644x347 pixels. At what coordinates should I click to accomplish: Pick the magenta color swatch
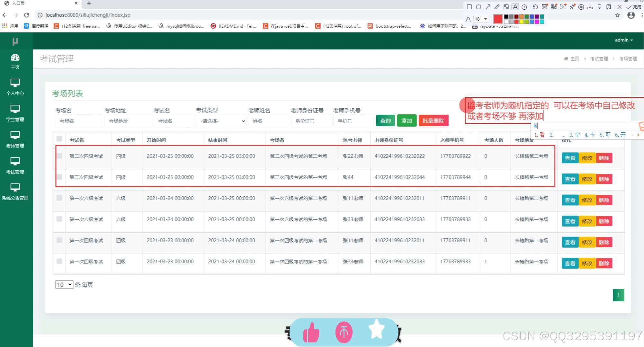(537, 22)
